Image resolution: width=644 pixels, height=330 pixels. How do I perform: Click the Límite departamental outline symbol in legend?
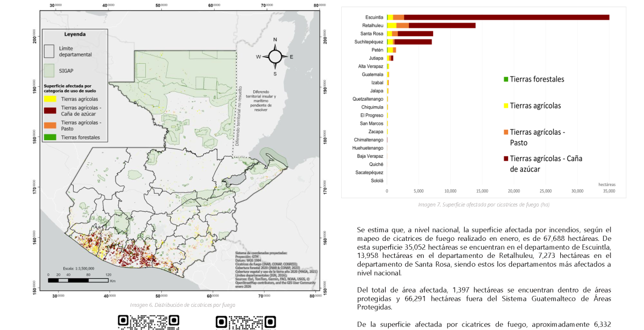click(x=50, y=51)
